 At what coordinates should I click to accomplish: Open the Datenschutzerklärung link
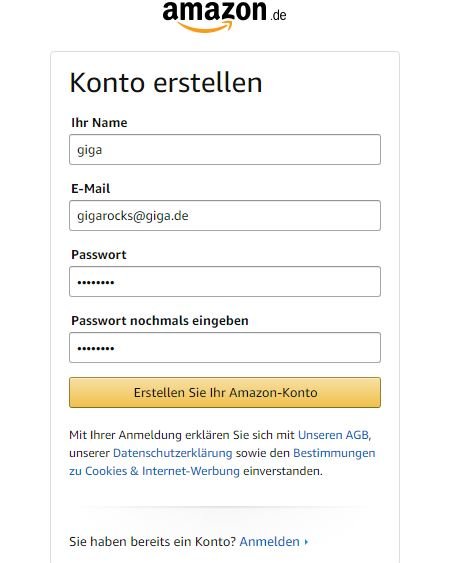click(x=173, y=453)
